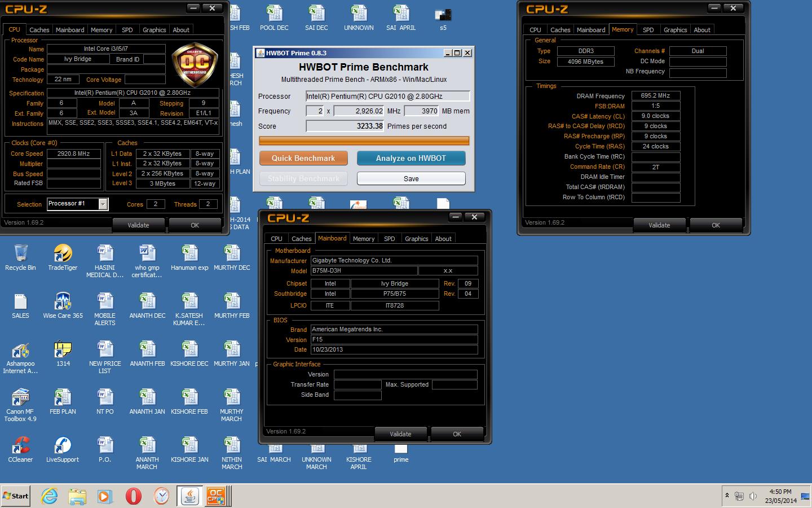Open the Recycle Bin desktop icon
Viewport: 812px width, 508px height.
[x=20, y=257]
